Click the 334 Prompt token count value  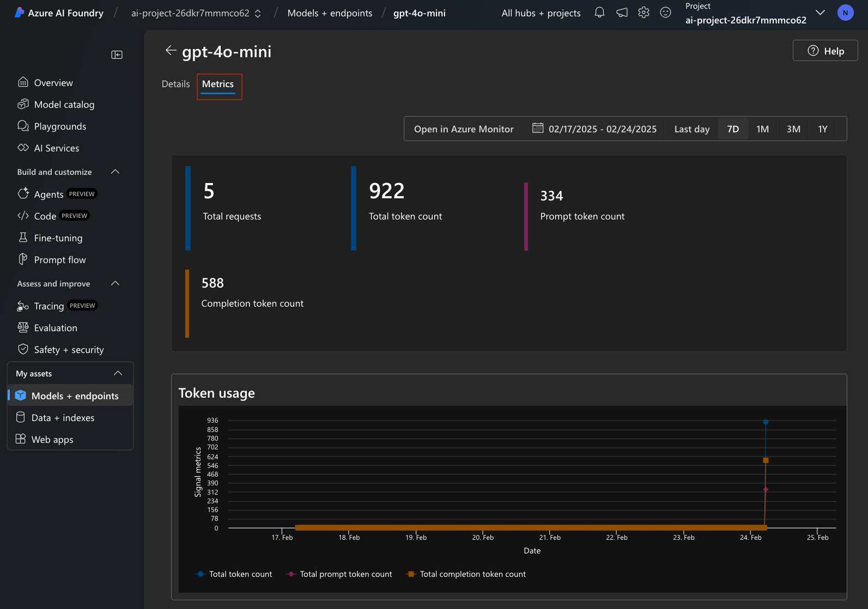tap(551, 196)
